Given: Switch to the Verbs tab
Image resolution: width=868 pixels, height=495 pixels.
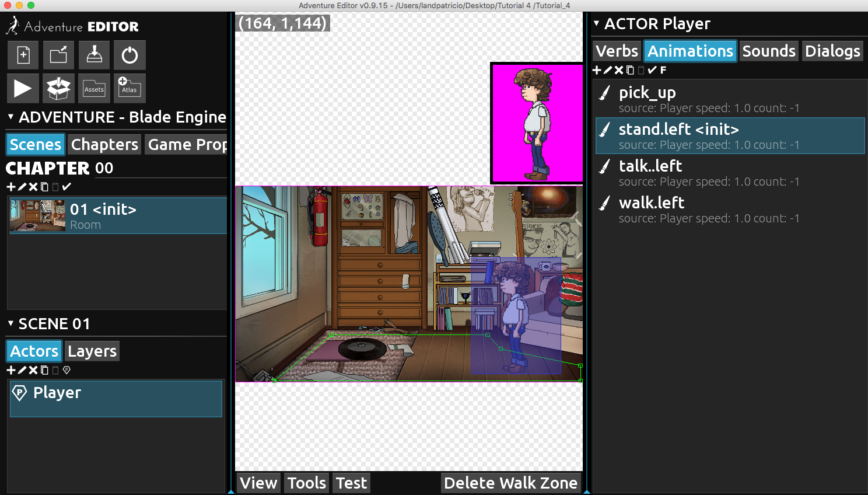Looking at the screenshot, I should [617, 51].
